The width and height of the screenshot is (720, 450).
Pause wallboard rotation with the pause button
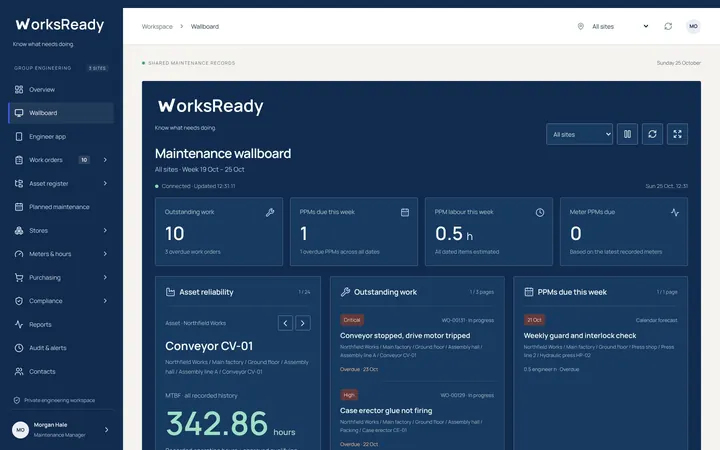[x=627, y=134]
